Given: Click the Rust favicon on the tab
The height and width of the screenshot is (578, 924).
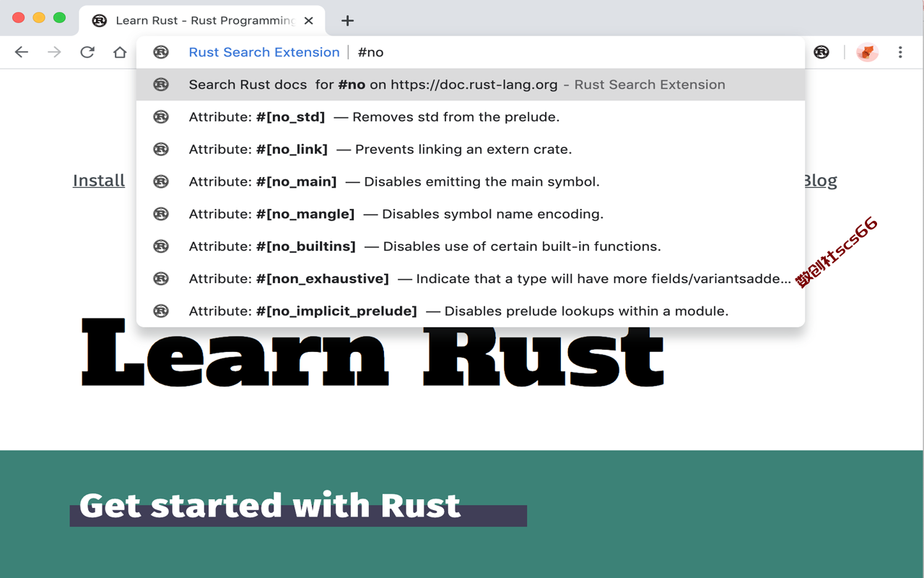Looking at the screenshot, I should (100, 21).
